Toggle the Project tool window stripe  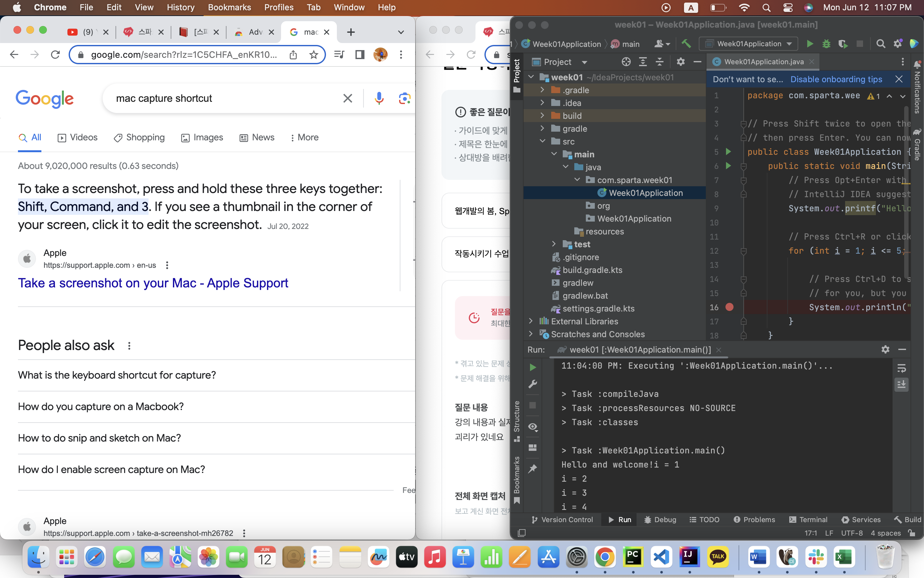[x=517, y=76]
